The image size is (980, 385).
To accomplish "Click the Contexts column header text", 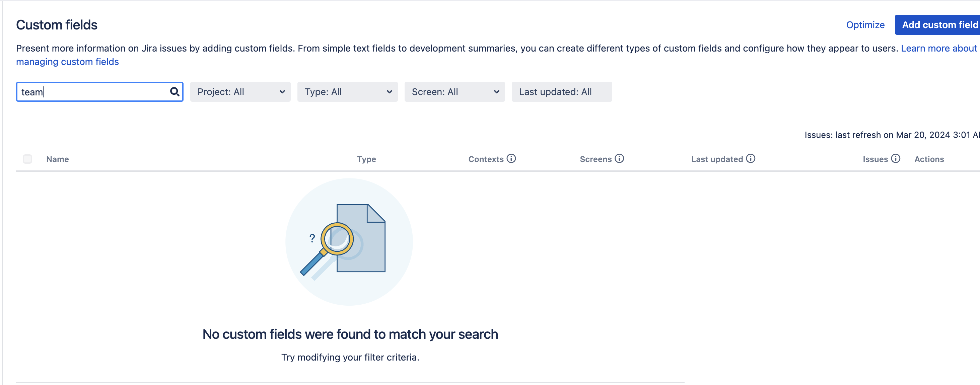I will click(x=485, y=159).
